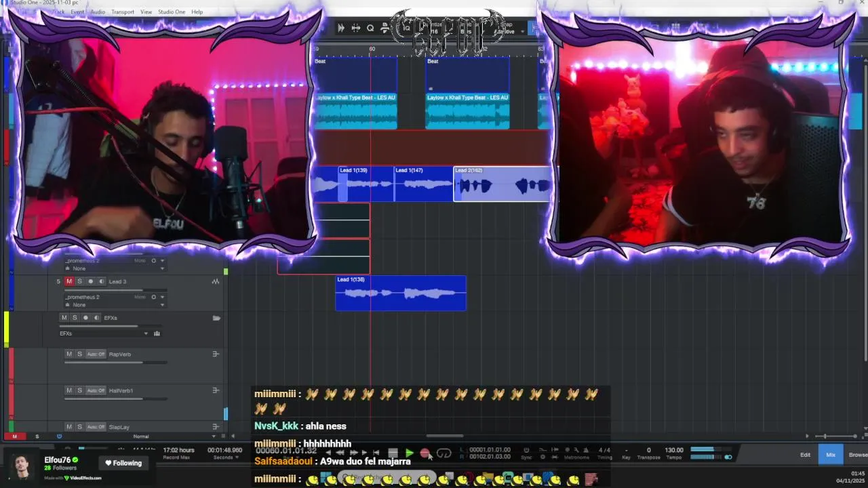The width and height of the screenshot is (868, 488).
Task: Select first Laylow x Khali Type Beat clip
Action: pyautogui.click(x=356, y=110)
